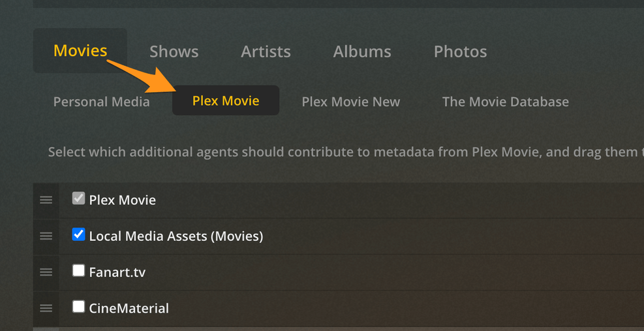
Task: Click the CineMaterial row drag handle
Action: [46, 307]
